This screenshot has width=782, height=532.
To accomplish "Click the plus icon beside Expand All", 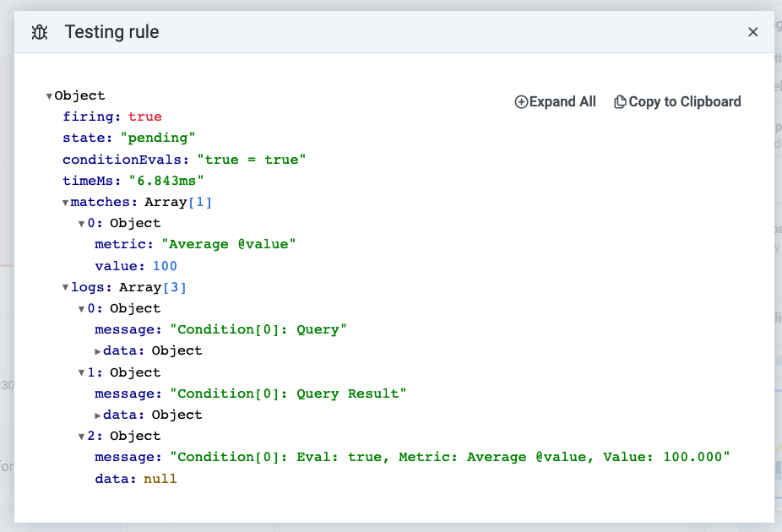I will pyautogui.click(x=521, y=101).
